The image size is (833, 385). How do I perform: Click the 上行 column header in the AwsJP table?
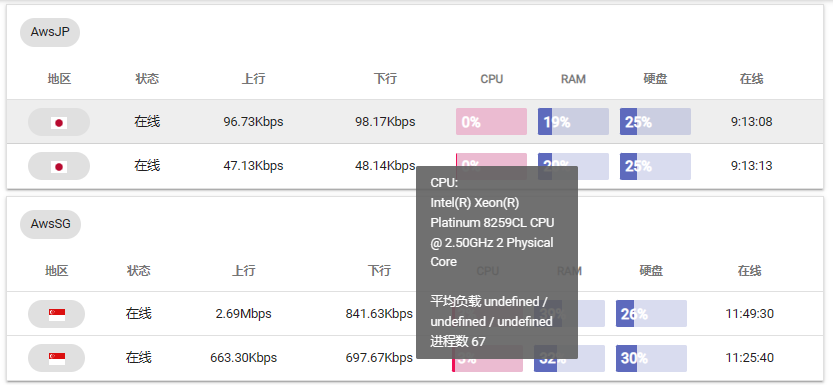(x=253, y=79)
